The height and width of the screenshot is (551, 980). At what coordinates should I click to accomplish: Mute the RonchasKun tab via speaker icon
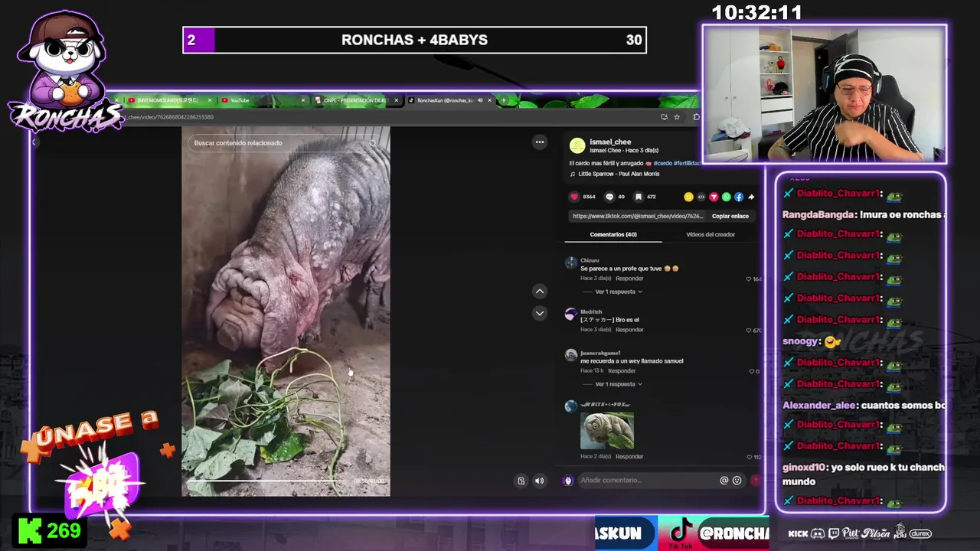tap(481, 100)
